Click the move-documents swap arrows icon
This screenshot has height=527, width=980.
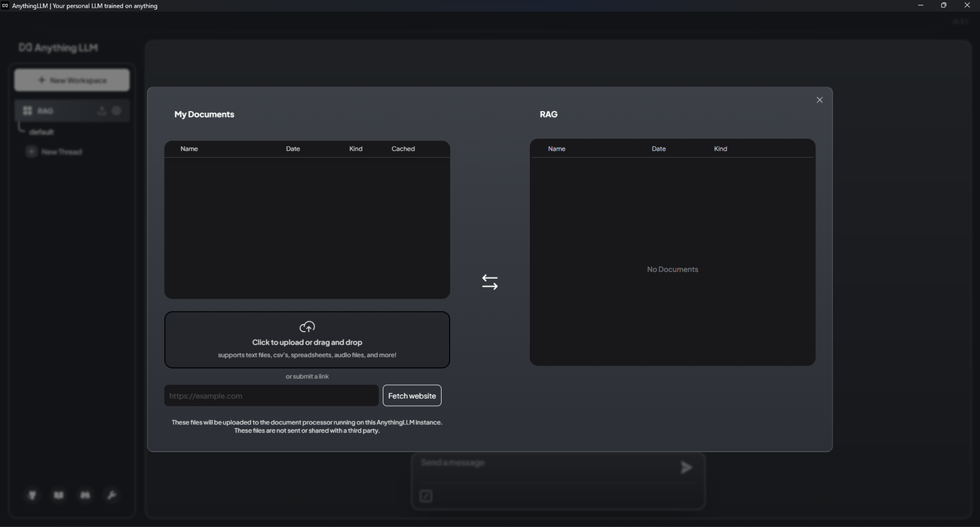click(x=490, y=282)
